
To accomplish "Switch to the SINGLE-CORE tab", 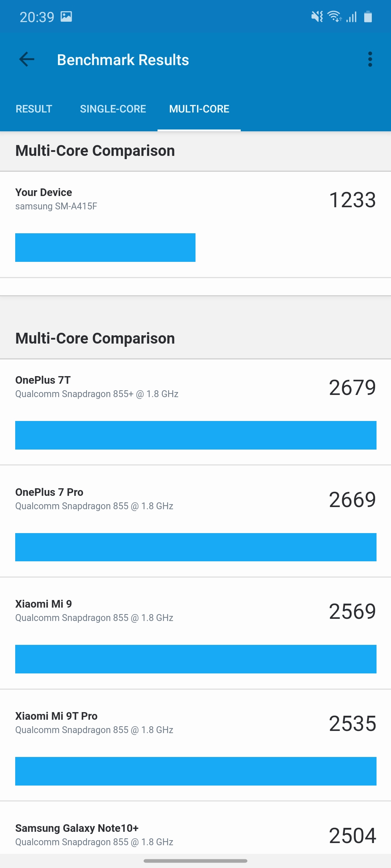I will click(x=113, y=109).
